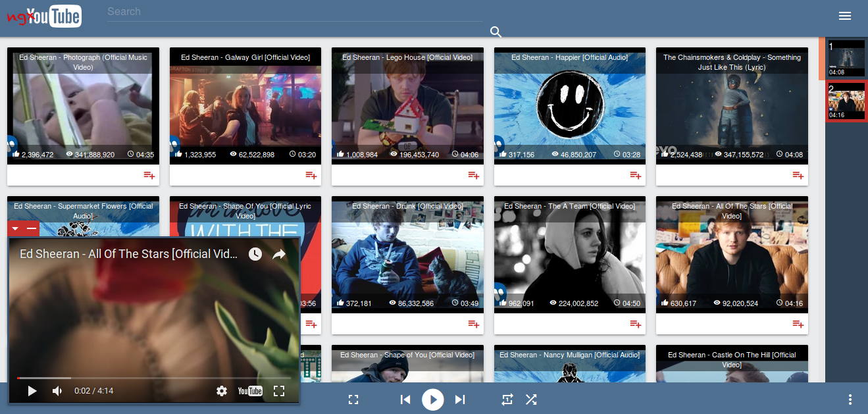Click the video title in embedded player

click(129, 254)
